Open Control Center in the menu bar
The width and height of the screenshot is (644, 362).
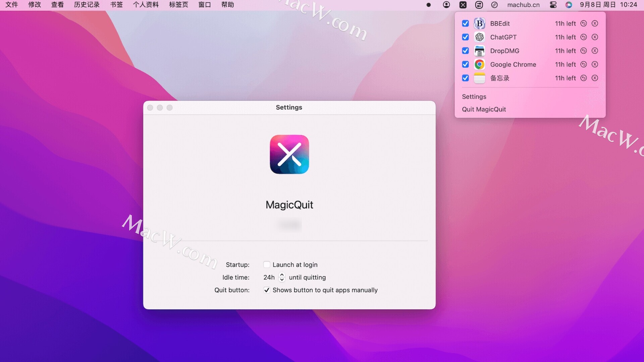pos(553,5)
